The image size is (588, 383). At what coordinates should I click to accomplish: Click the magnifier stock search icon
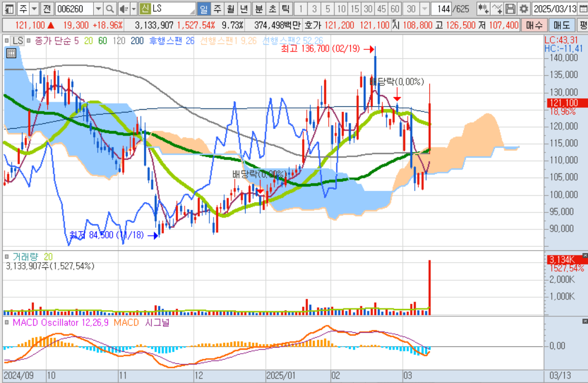tap(110, 8)
